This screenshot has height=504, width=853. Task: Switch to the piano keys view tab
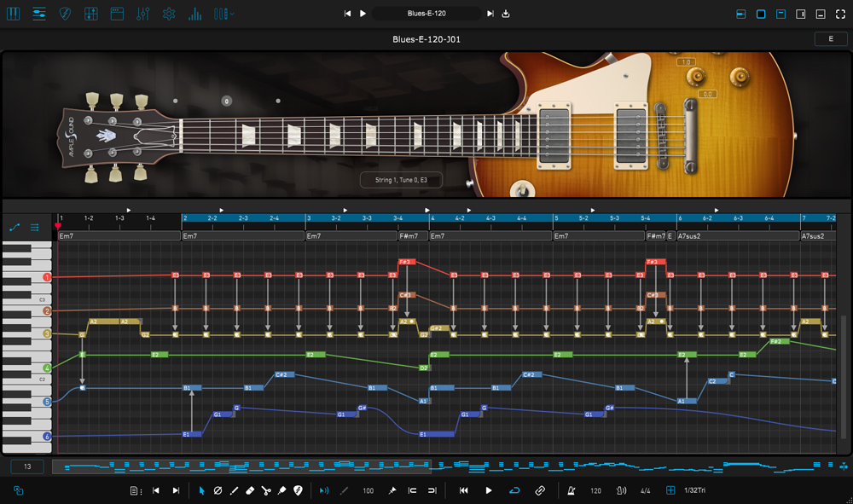point(13,14)
